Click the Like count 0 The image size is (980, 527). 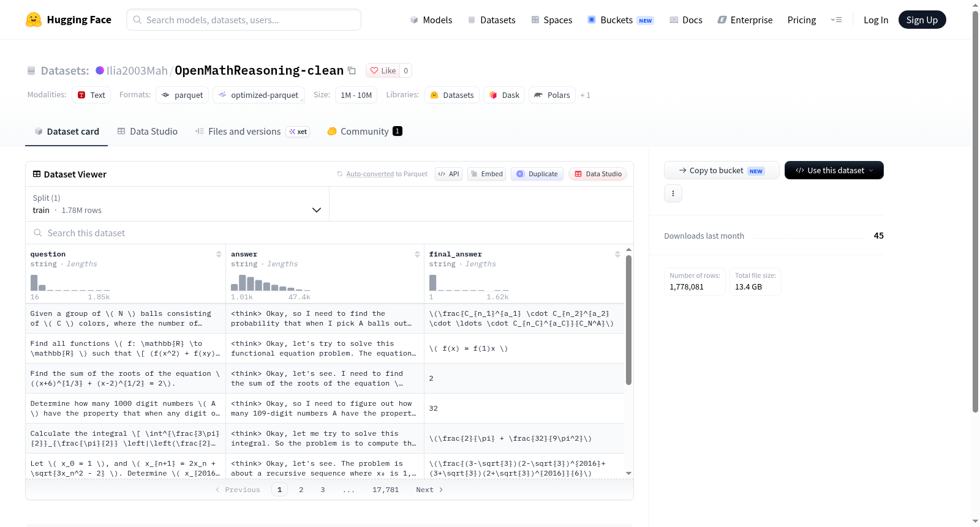pos(405,70)
